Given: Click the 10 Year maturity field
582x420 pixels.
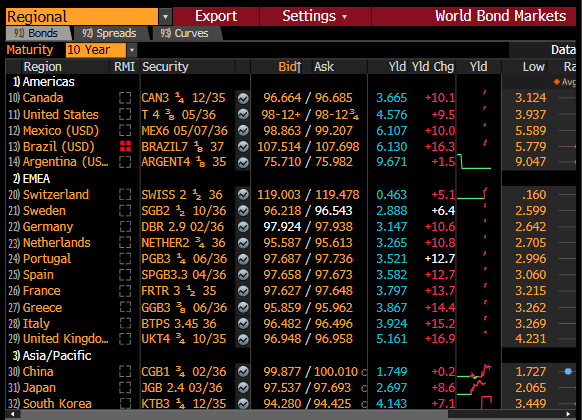Looking at the screenshot, I should pos(96,50).
